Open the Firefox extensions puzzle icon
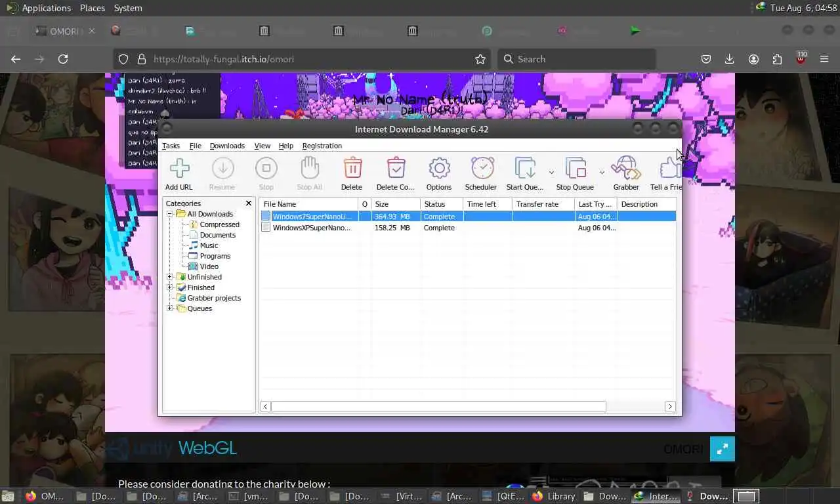The height and width of the screenshot is (504, 840). click(777, 59)
